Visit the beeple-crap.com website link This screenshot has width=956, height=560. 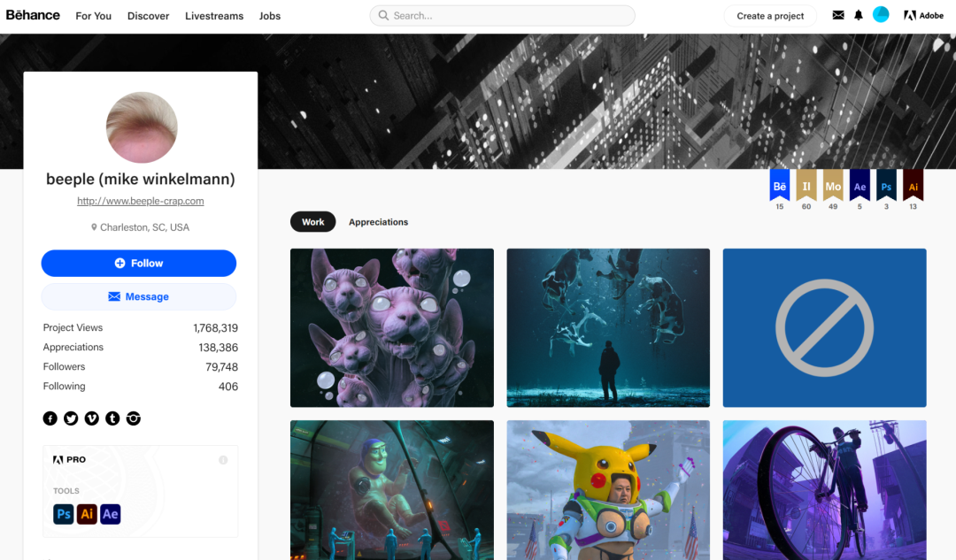(x=140, y=201)
